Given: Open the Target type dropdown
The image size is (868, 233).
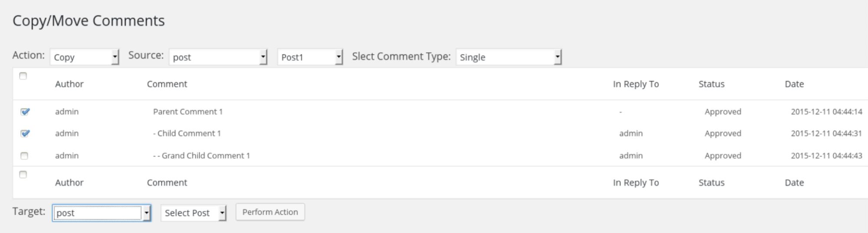Looking at the screenshot, I should pyautogui.click(x=102, y=213).
